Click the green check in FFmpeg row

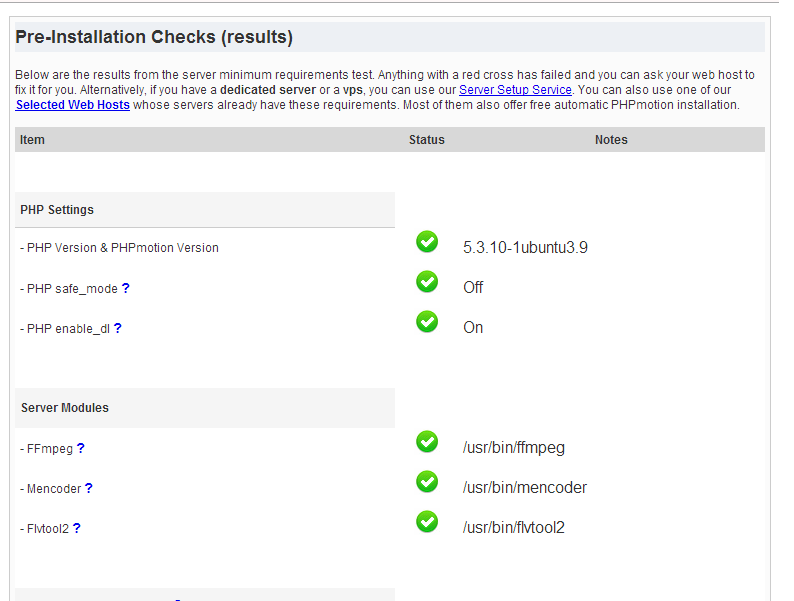pos(427,442)
